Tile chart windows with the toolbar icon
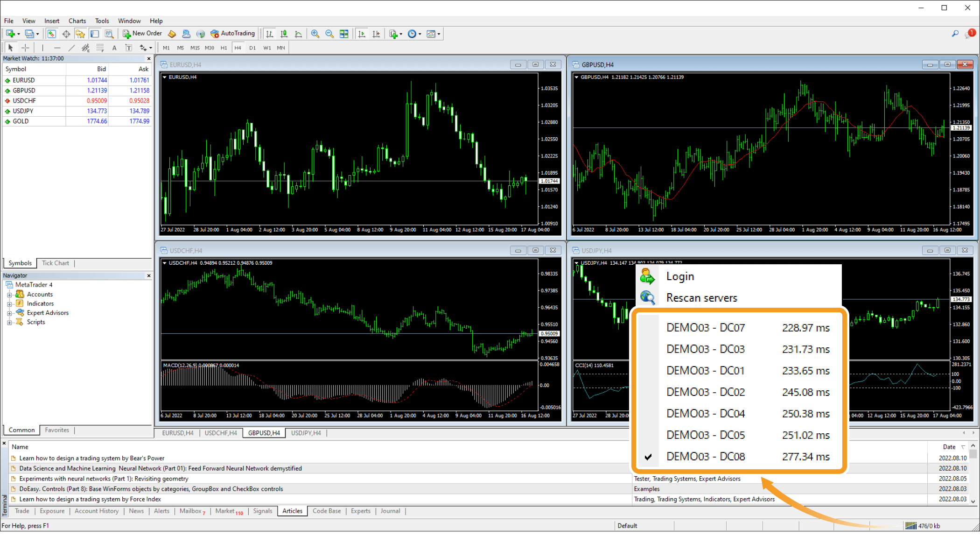 pyautogui.click(x=344, y=34)
